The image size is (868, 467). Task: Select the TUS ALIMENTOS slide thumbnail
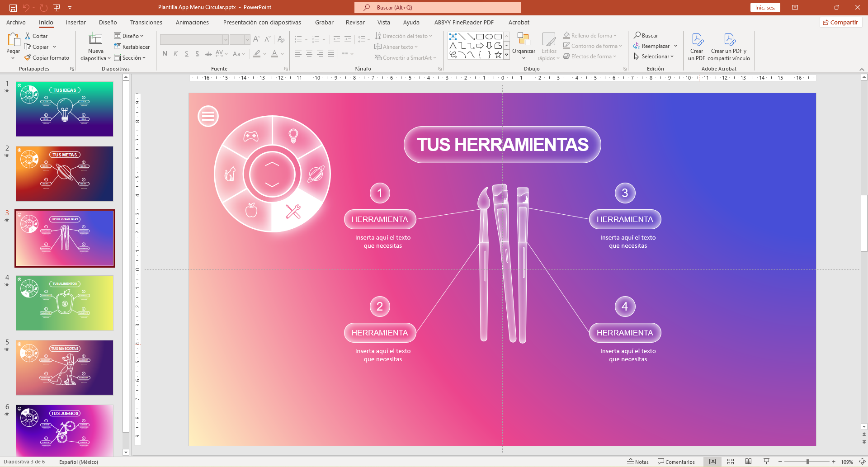point(65,303)
